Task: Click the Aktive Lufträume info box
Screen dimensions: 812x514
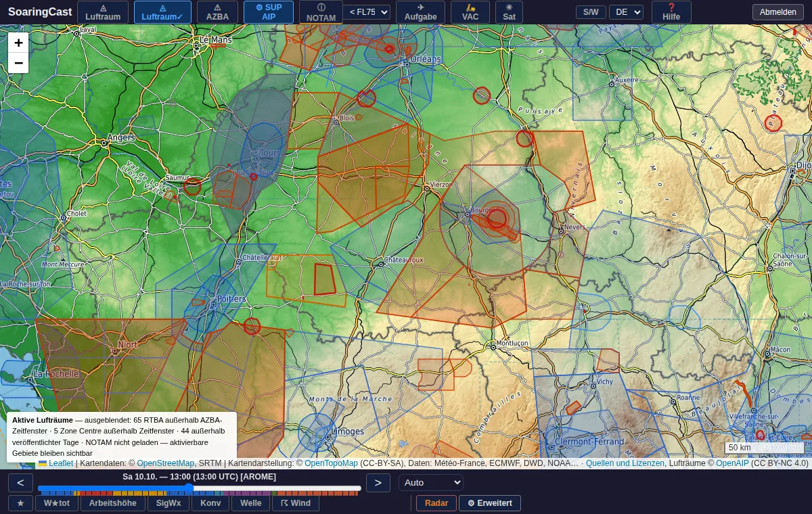Action: click(122, 437)
